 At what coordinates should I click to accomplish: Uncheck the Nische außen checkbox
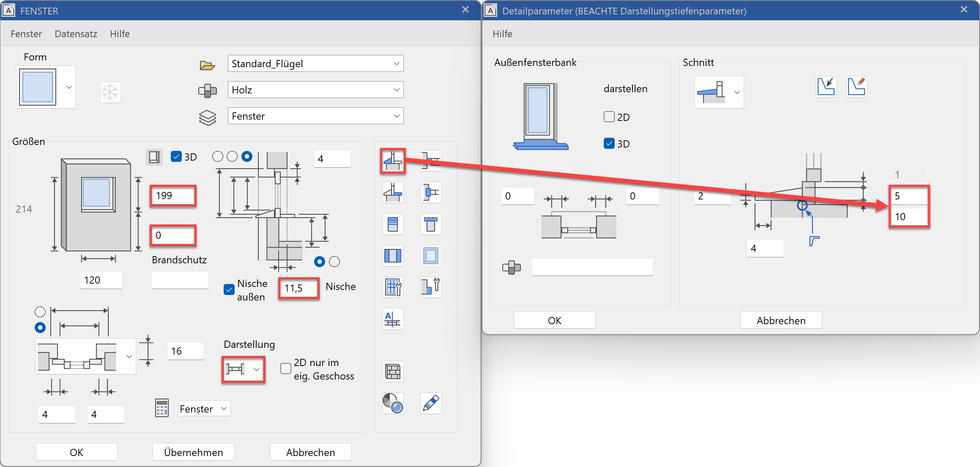coord(229,289)
